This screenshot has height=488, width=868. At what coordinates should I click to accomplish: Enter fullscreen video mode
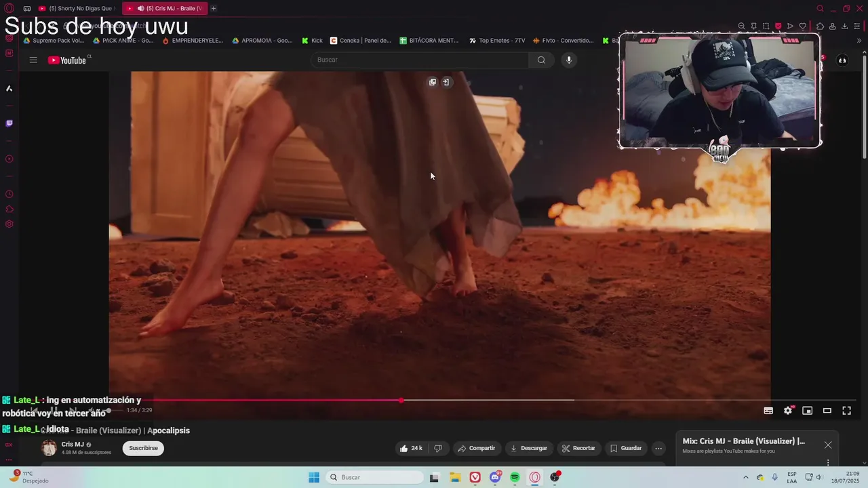click(847, 410)
